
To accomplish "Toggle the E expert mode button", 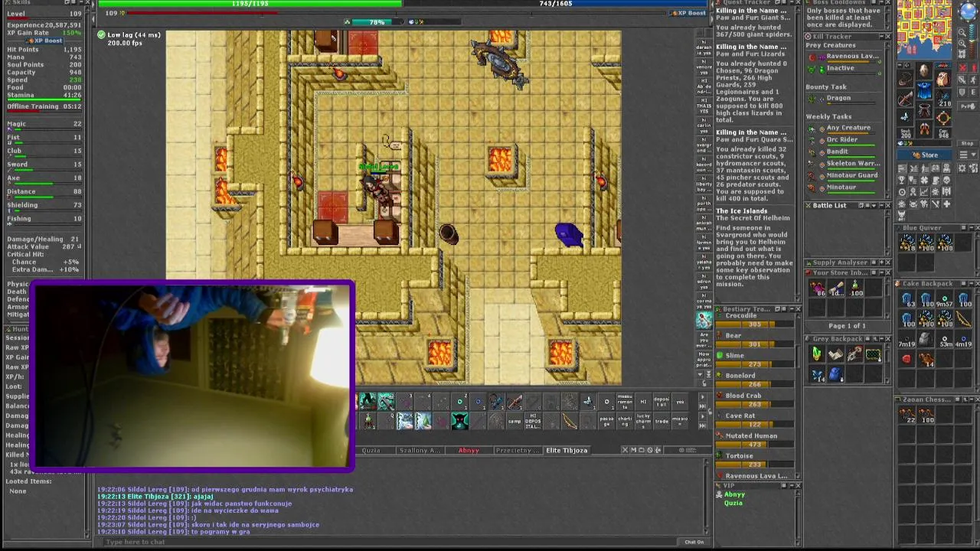I will pos(973,92).
